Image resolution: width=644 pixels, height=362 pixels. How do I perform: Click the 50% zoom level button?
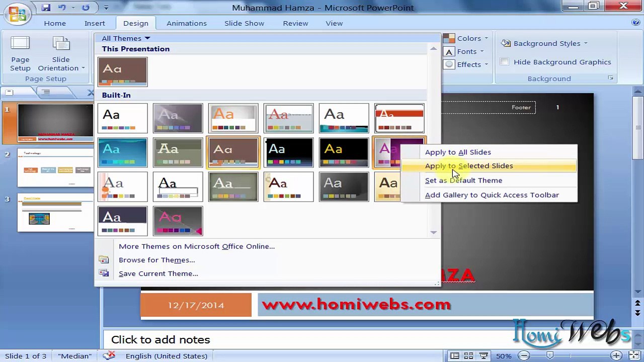[x=504, y=356]
